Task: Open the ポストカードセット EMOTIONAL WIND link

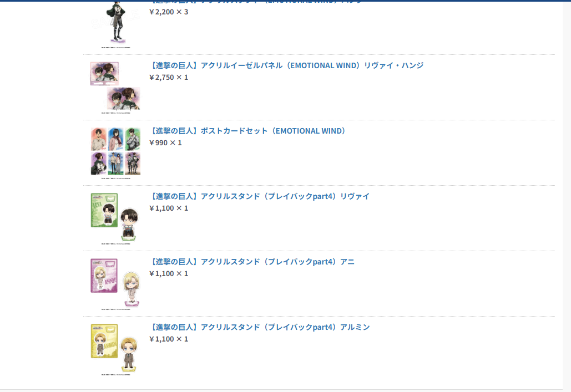Action: coord(248,131)
